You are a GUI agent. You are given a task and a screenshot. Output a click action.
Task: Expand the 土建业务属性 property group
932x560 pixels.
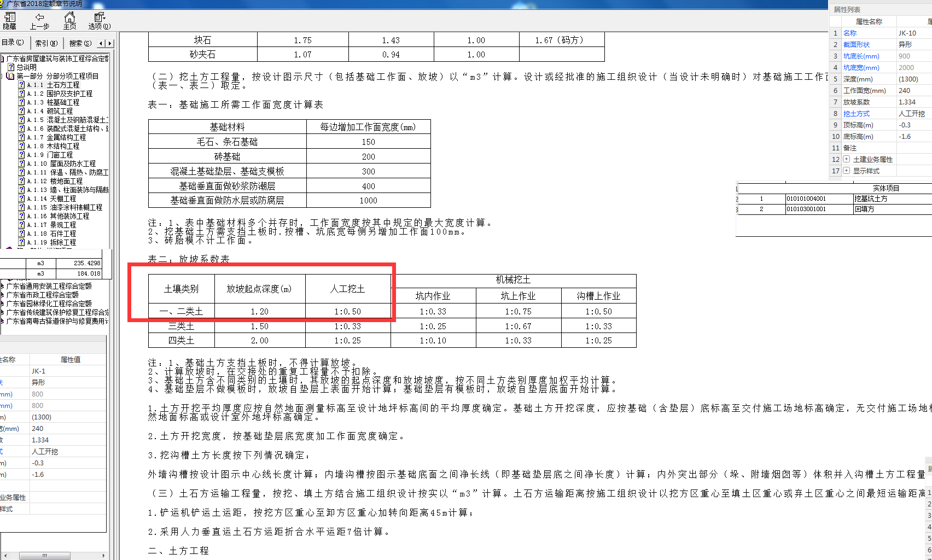847,159
